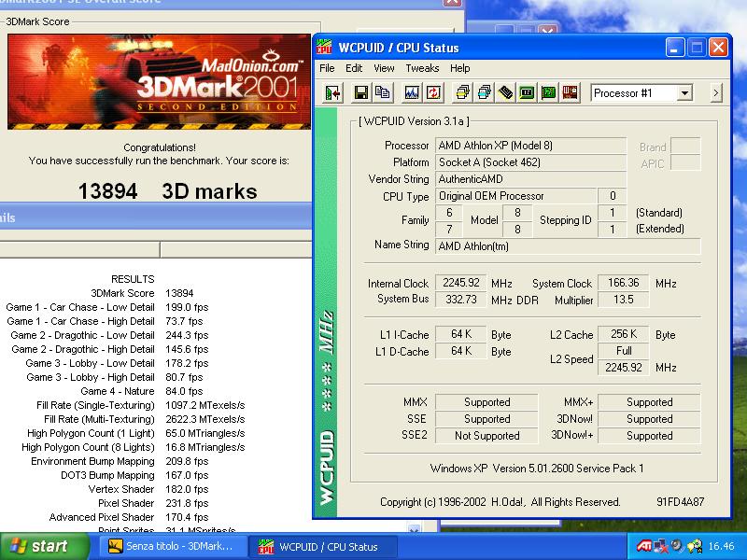Viewport: 747px width, 560px height.
Task: Click the 3DNow!+ Supported value
Action: pos(649,436)
